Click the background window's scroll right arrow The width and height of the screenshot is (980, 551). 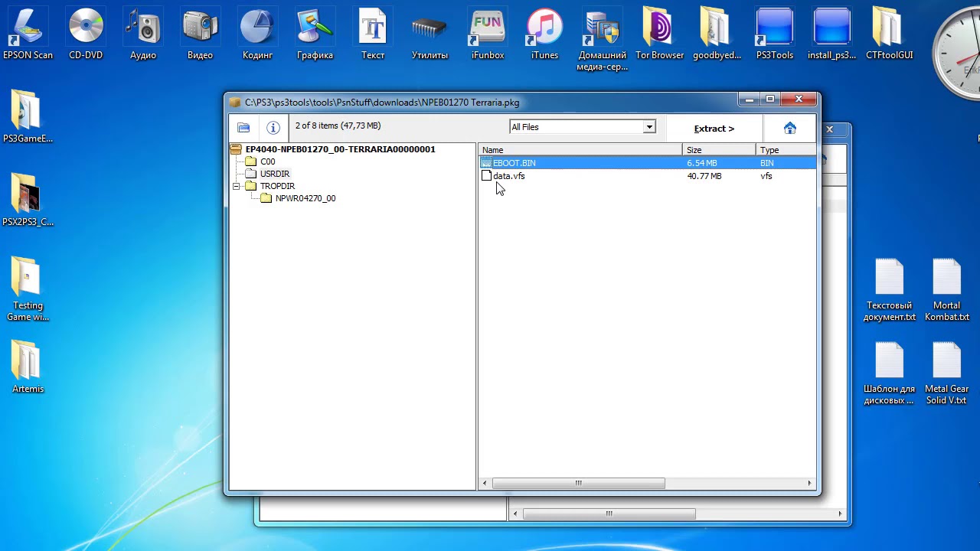[x=840, y=514]
